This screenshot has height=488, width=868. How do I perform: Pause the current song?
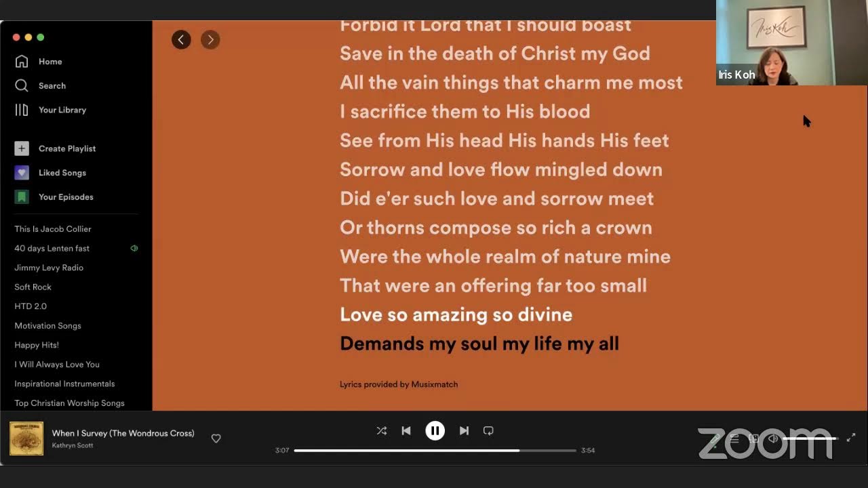[x=435, y=430]
